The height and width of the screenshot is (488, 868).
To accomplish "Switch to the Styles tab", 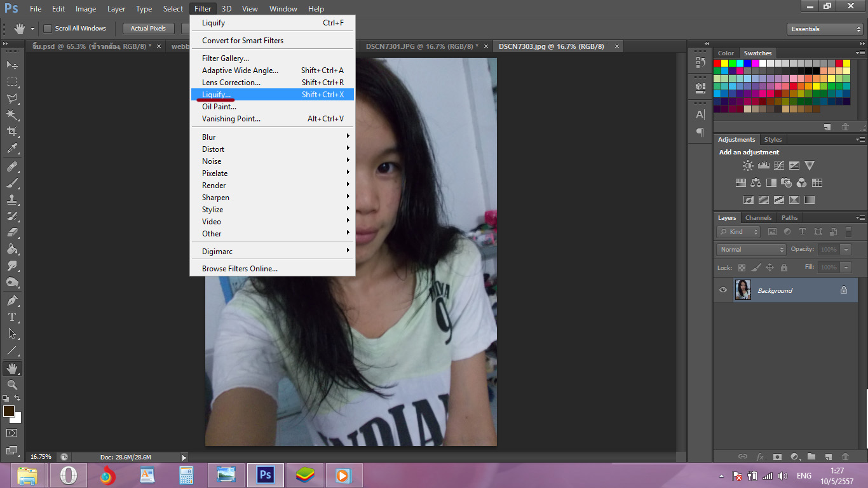I will tap(773, 139).
